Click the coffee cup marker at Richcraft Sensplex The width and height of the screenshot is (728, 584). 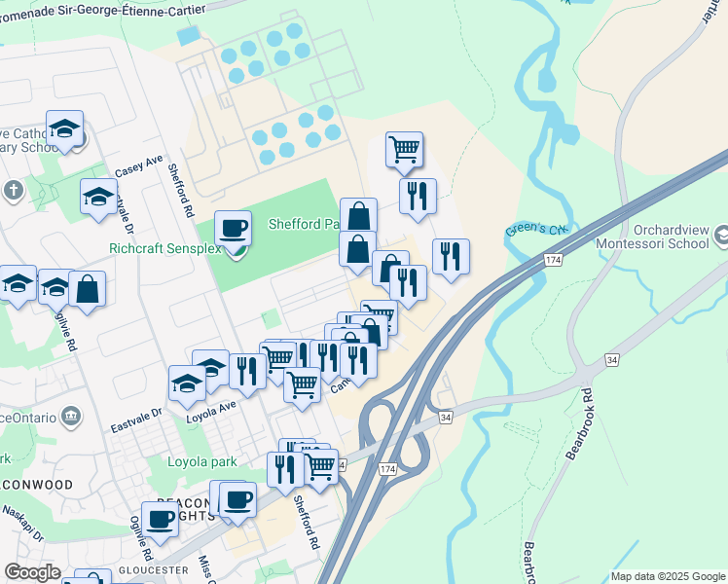tap(233, 231)
